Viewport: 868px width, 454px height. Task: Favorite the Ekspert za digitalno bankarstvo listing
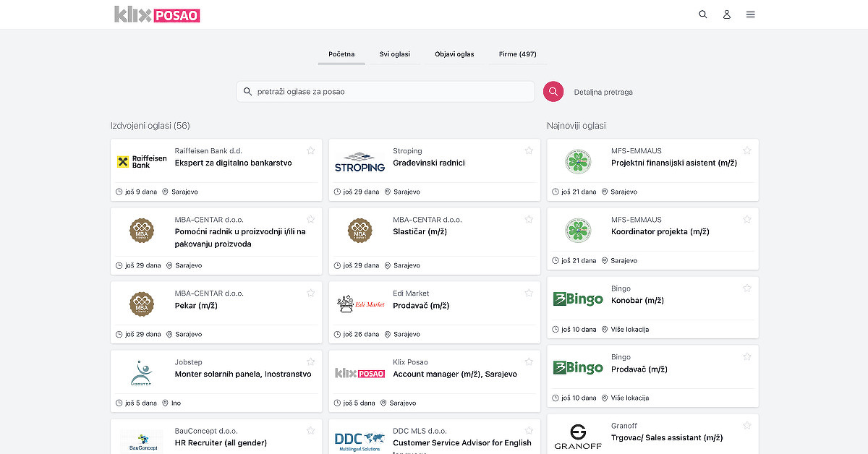310,150
